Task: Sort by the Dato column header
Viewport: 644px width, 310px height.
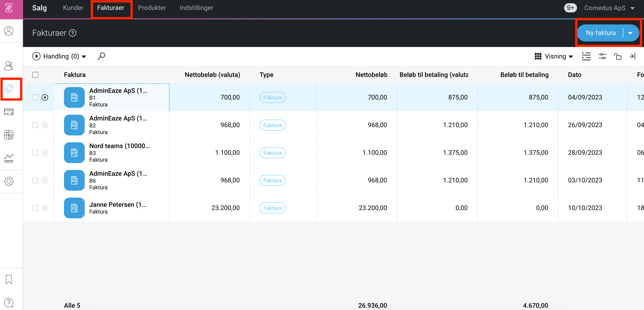Action: tap(574, 75)
